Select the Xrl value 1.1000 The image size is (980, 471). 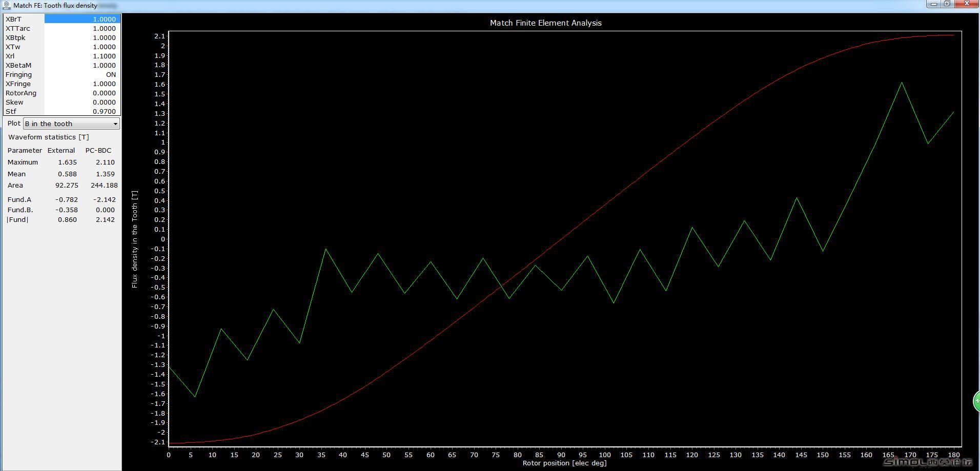coord(82,56)
